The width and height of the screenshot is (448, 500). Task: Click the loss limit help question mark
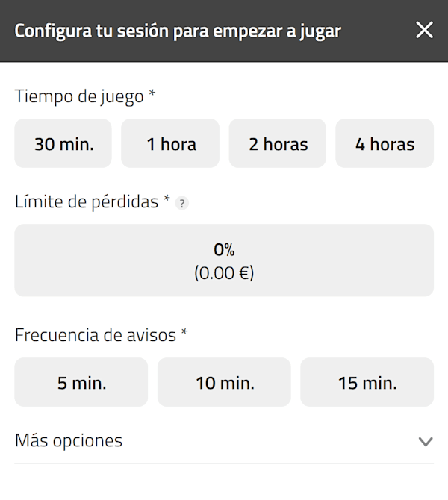coord(180,203)
